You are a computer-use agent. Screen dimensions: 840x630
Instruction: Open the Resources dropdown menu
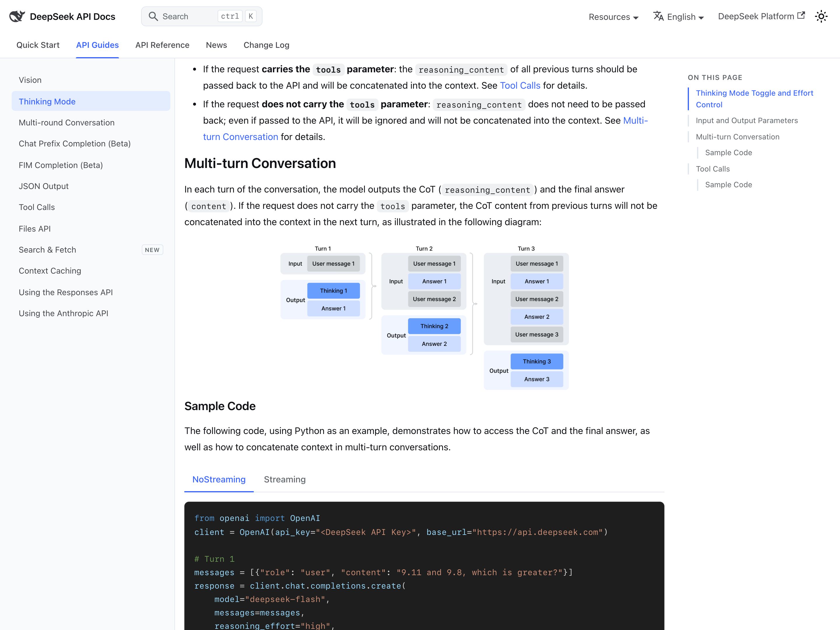[613, 17]
